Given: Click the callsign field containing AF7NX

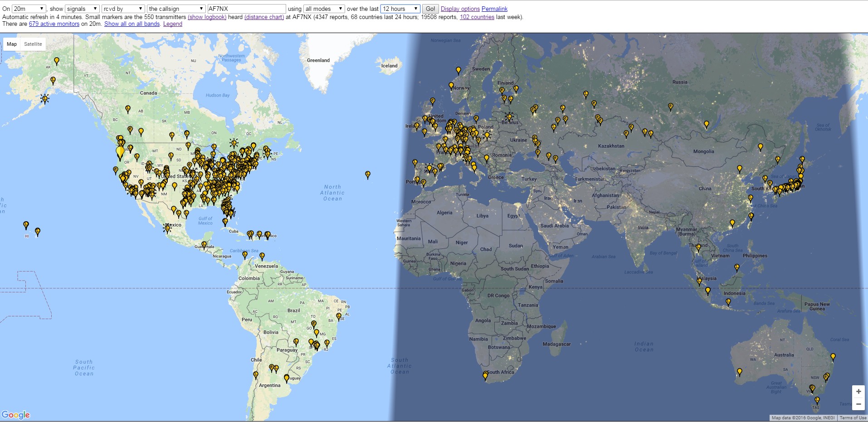Looking at the screenshot, I should pyautogui.click(x=246, y=9).
